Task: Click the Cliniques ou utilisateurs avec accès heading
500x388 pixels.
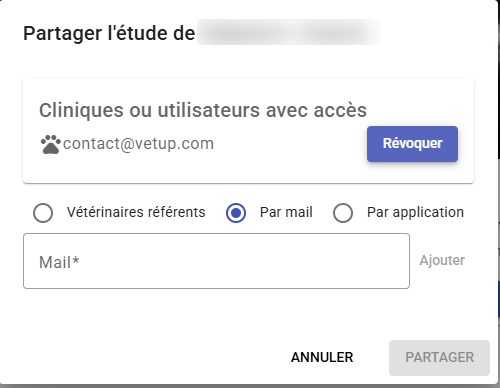Action: pos(203,110)
